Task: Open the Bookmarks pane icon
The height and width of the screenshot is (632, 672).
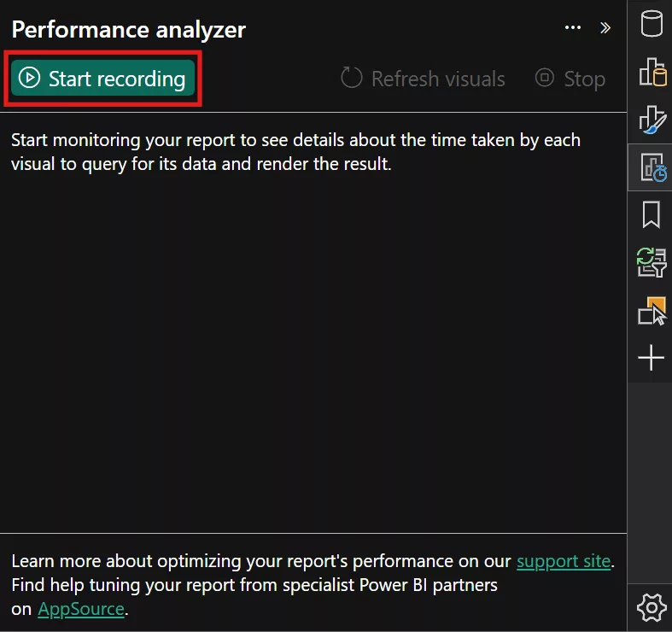Action: 651,215
